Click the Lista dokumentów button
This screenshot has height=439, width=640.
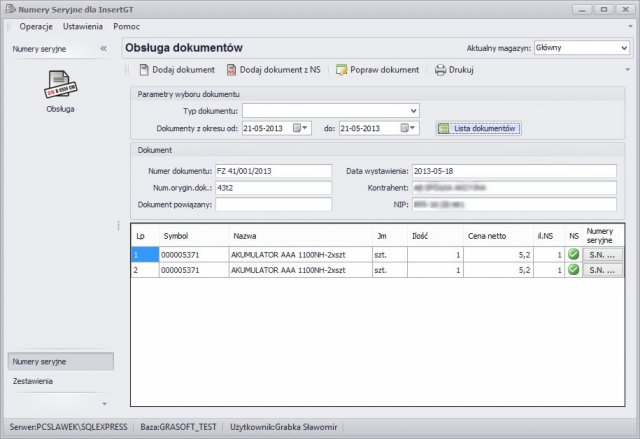point(478,129)
